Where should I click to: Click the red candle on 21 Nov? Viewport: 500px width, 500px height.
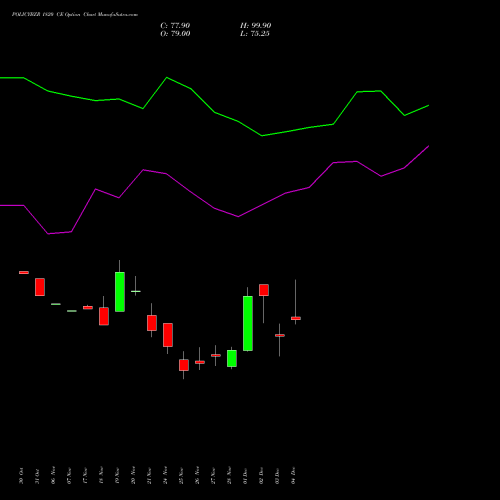[x=152, y=323]
